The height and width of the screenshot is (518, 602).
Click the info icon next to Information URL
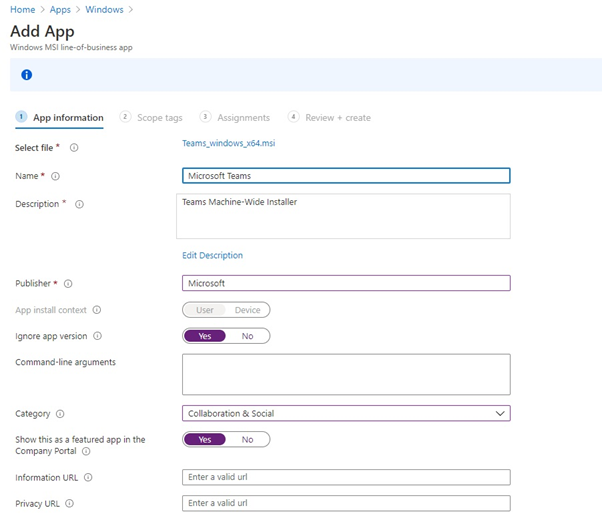point(88,477)
